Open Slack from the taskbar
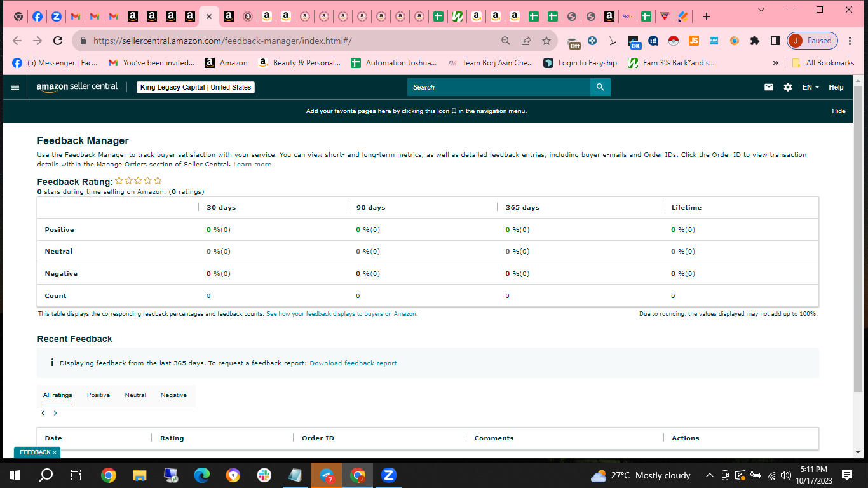Screen dimensions: 868x488 (264, 475)
